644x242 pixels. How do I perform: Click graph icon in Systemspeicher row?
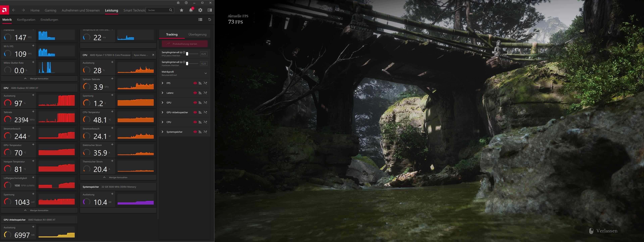[200, 132]
